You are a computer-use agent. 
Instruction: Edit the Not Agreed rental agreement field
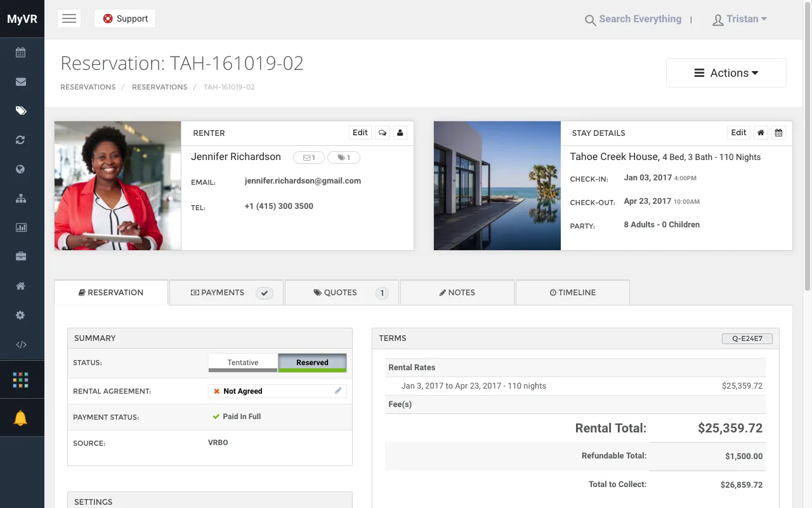pos(277,391)
